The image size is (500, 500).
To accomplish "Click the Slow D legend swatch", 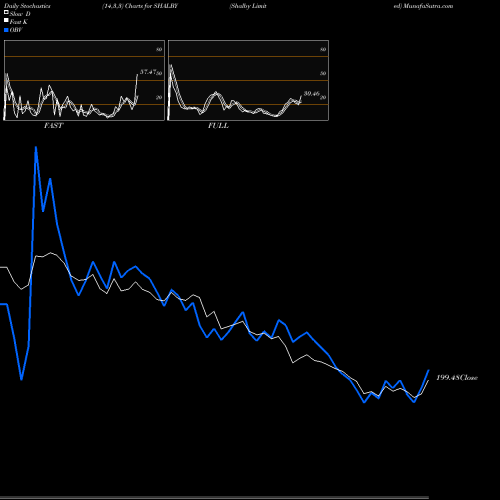I will click(6, 12).
